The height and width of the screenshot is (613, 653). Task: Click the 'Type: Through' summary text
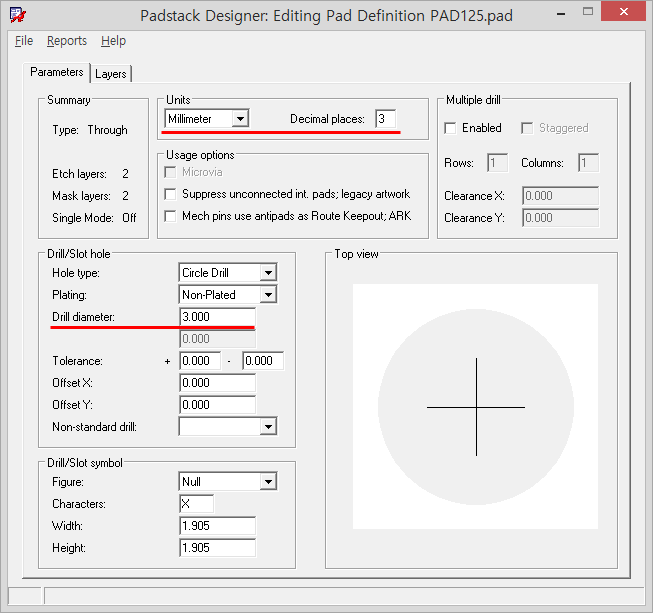tap(90, 130)
